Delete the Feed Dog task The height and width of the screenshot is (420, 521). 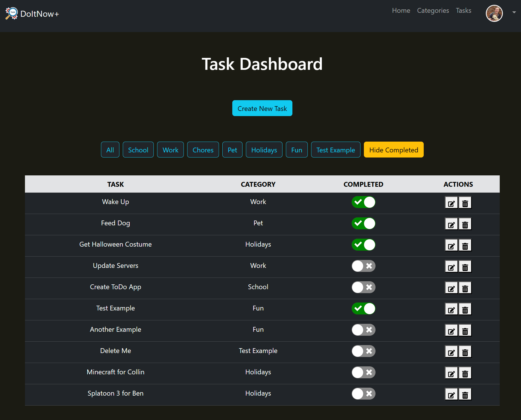[465, 224]
